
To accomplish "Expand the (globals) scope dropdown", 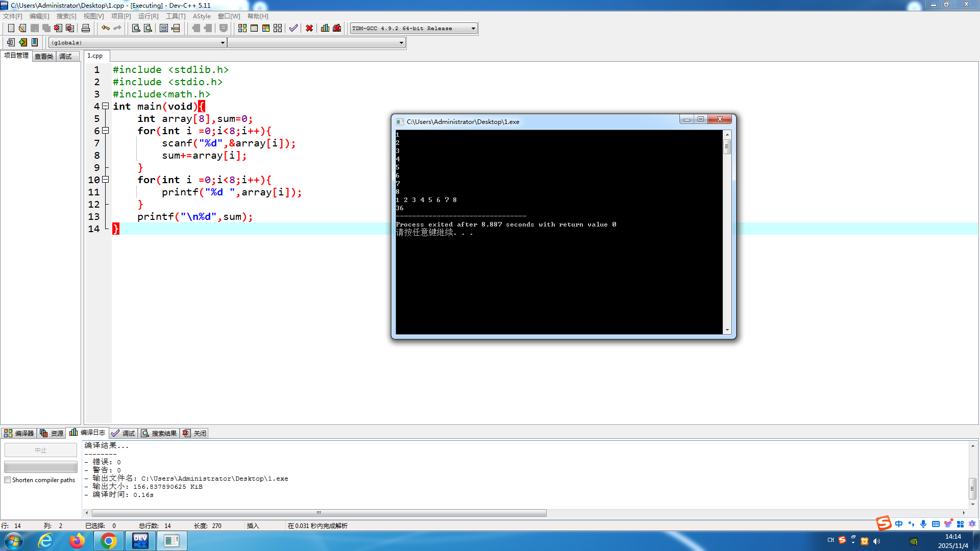I will (223, 43).
